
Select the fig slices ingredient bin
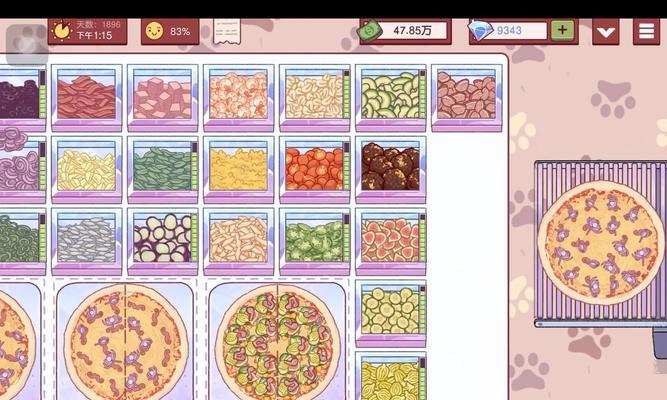click(x=391, y=241)
